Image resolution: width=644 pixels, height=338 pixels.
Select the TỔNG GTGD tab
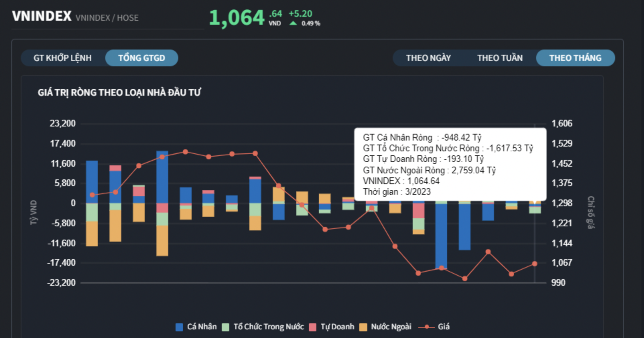pyautogui.click(x=141, y=58)
